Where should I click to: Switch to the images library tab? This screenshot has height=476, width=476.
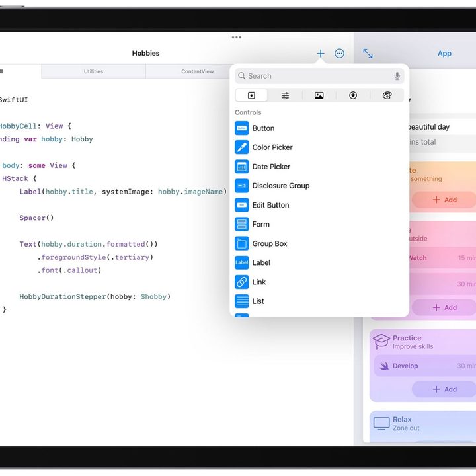[x=319, y=95]
